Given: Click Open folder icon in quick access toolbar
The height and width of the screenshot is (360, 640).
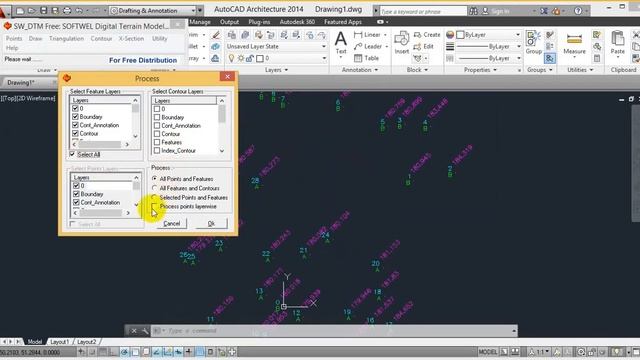Looking at the screenshot, I should point(31,11).
